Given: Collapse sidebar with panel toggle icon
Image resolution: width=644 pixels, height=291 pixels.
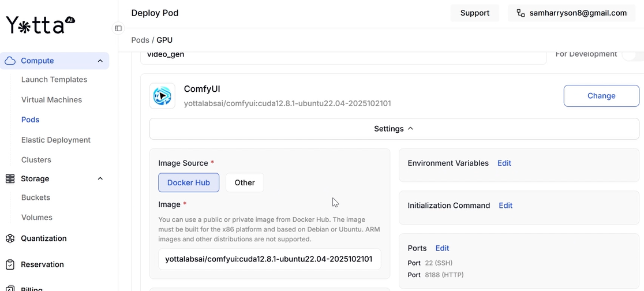Looking at the screenshot, I should (118, 28).
